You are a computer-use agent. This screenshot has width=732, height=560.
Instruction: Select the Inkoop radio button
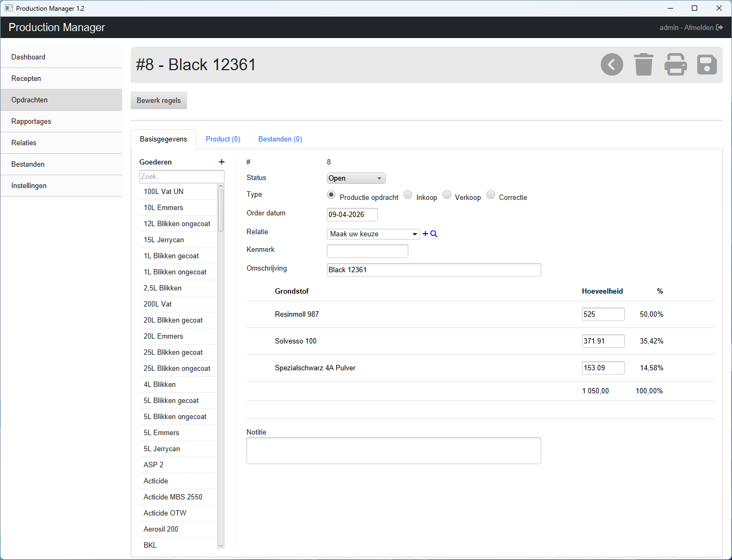(x=408, y=195)
